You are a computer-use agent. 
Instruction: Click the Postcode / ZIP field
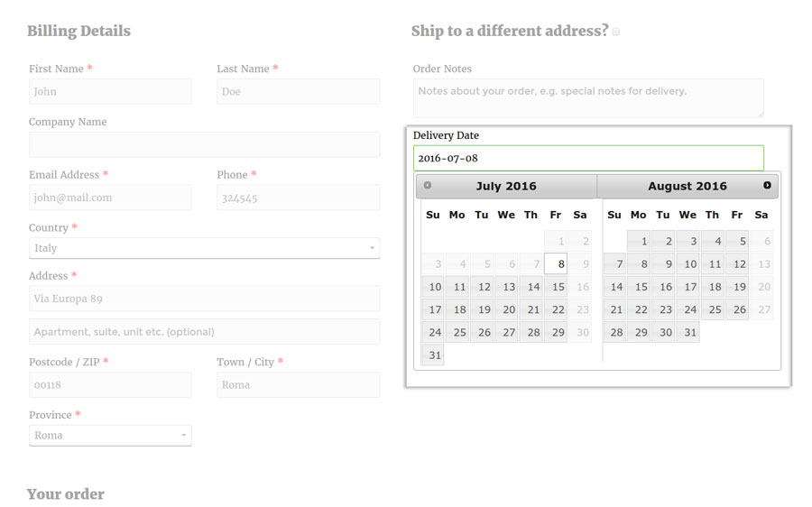click(110, 385)
